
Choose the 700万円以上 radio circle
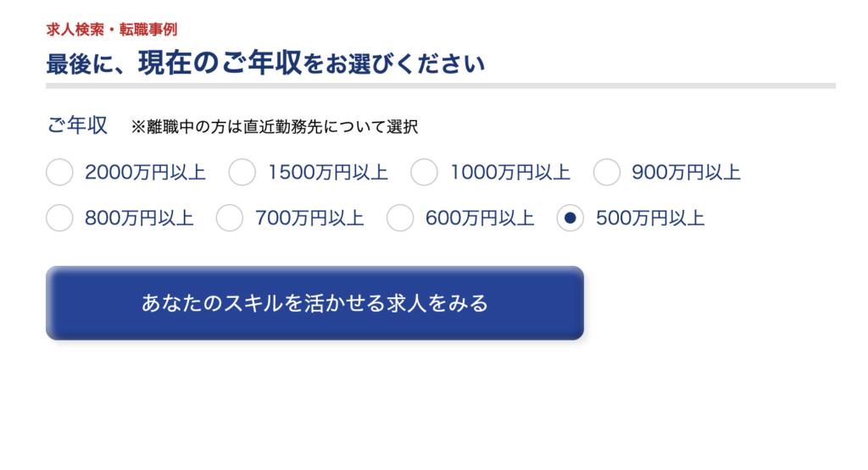(x=230, y=218)
